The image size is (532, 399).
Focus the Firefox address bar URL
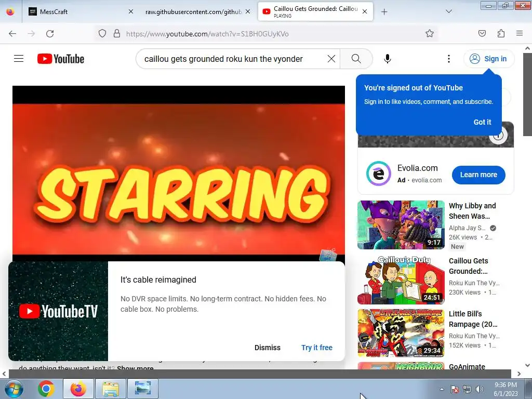[207, 34]
